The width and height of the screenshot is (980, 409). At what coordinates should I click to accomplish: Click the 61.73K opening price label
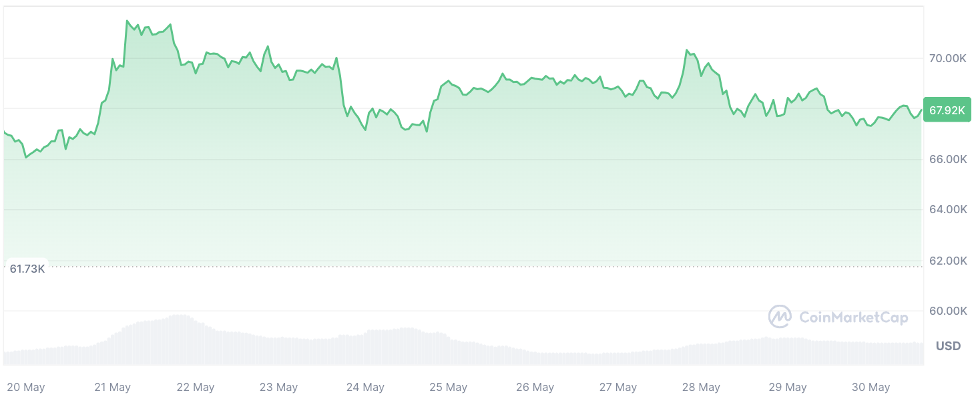(27, 269)
